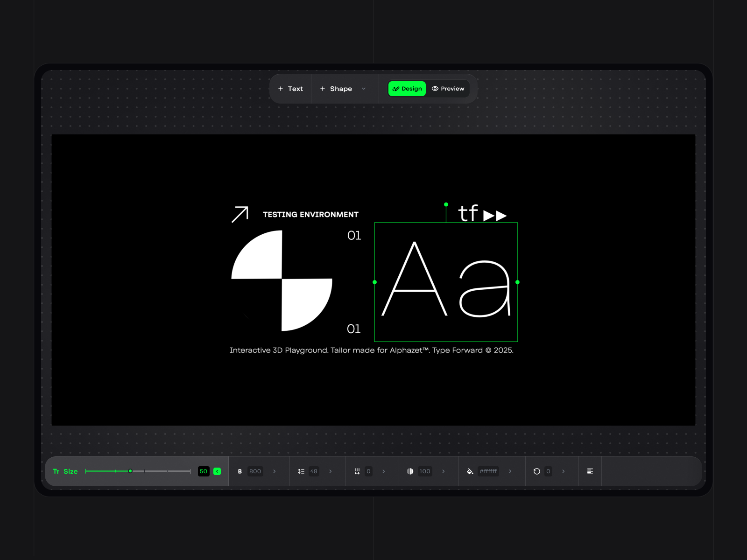
Task: Select the upper 01 label
Action: [x=354, y=236]
